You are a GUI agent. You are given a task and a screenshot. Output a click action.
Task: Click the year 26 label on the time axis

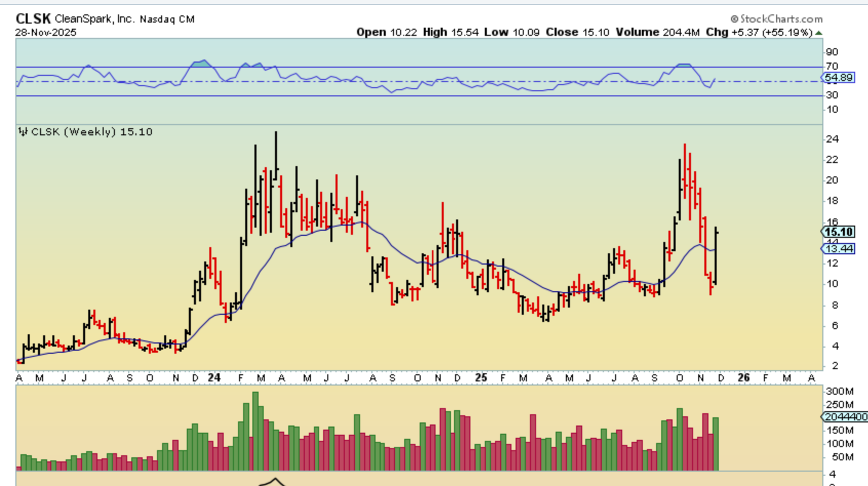[743, 378]
